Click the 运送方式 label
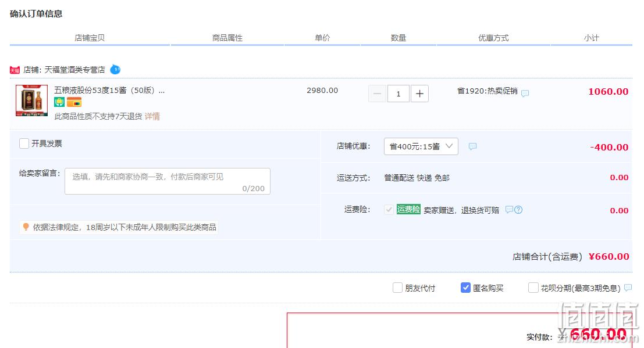 tap(353, 178)
